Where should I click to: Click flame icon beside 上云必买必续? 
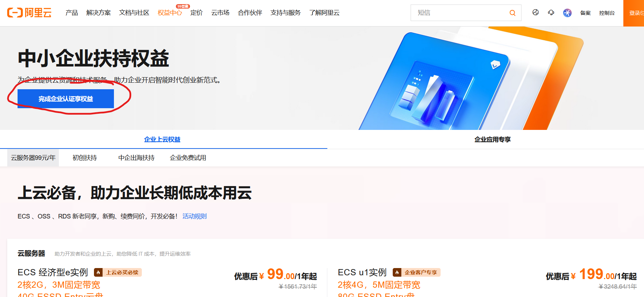tap(98, 273)
